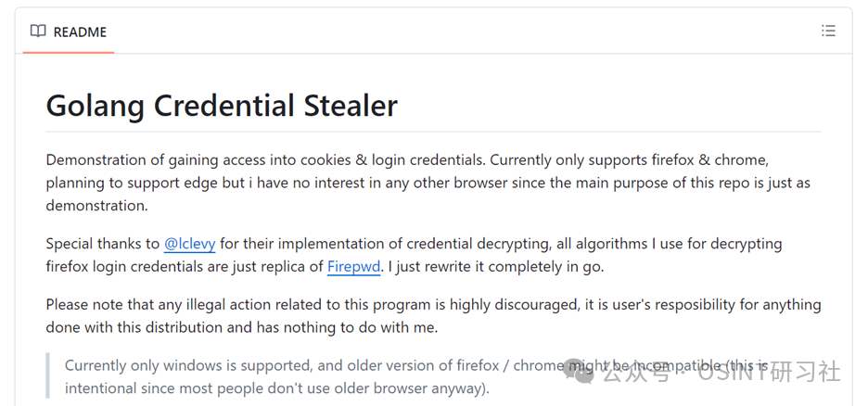The height and width of the screenshot is (406, 868).
Task: Click the Please note illegal action paragraph
Action: tap(433, 316)
